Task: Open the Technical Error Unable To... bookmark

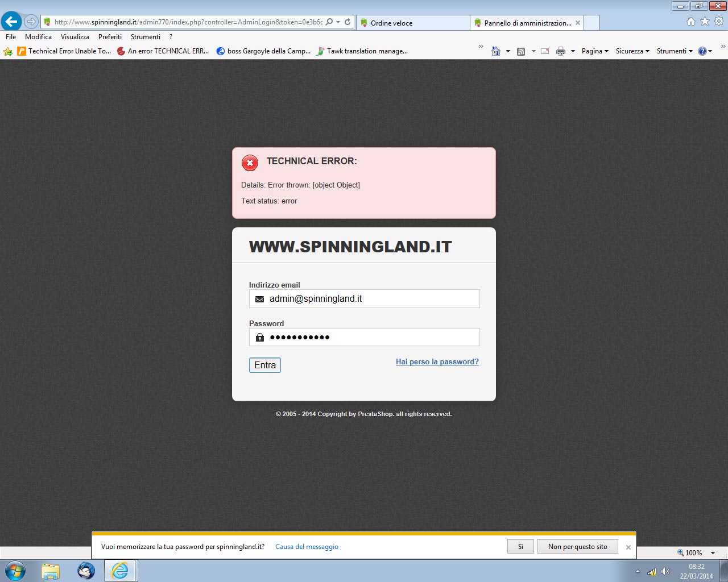Action: 64,51
